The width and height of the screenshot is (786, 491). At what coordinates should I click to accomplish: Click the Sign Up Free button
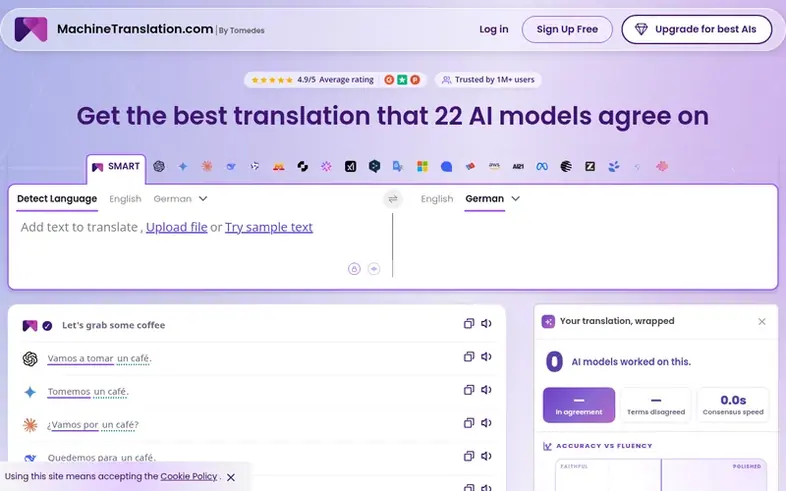[x=567, y=30]
